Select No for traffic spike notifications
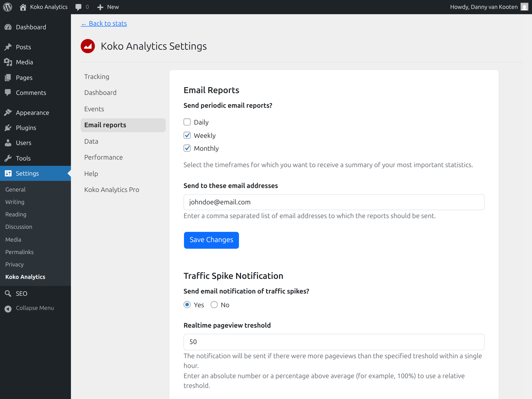 tap(214, 305)
